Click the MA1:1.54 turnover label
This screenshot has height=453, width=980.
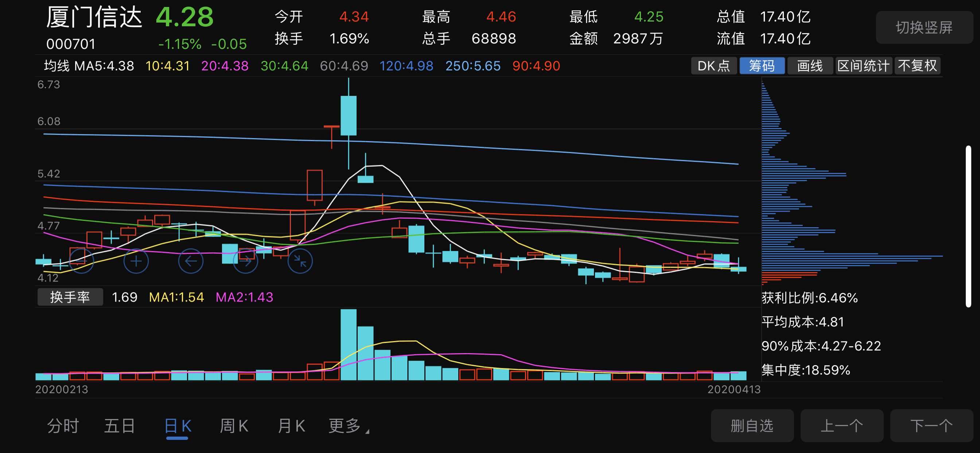pos(176,297)
